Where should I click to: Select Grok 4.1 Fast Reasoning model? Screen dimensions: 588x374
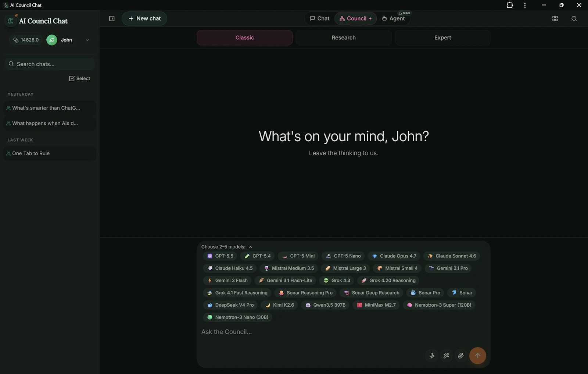coord(237,293)
